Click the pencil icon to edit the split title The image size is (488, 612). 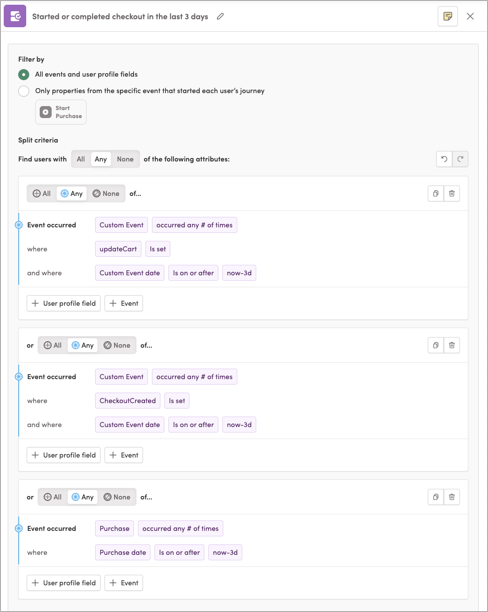coord(220,16)
